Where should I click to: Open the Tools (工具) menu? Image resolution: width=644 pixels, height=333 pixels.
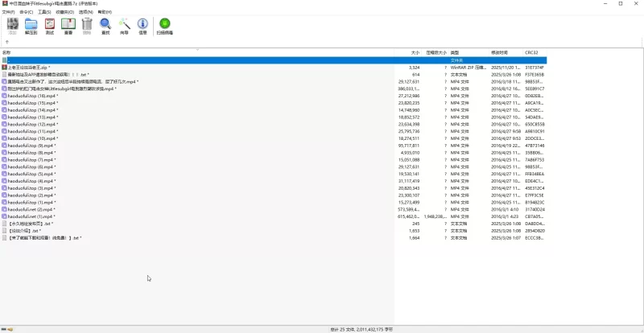(44, 12)
